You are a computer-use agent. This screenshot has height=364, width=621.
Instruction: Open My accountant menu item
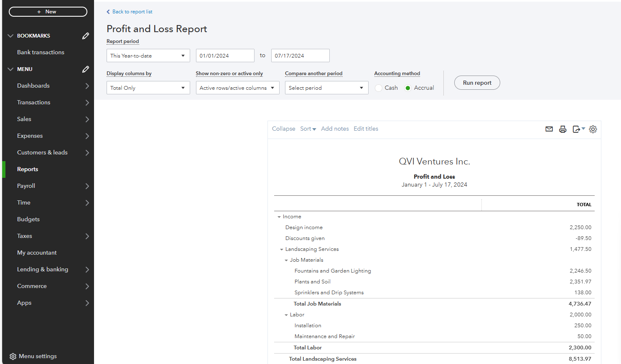[37, 253]
